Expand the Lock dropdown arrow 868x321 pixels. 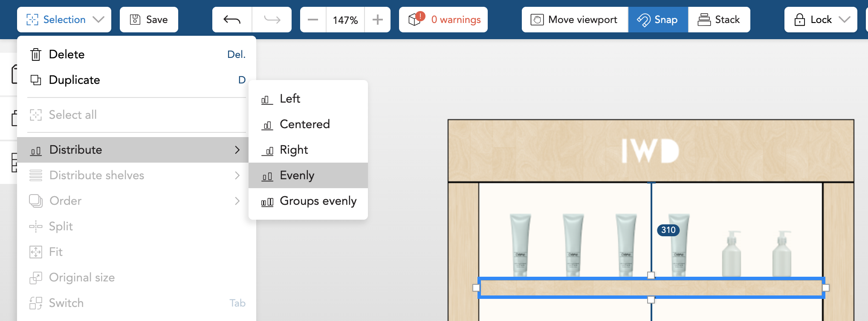[x=844, y=20]
